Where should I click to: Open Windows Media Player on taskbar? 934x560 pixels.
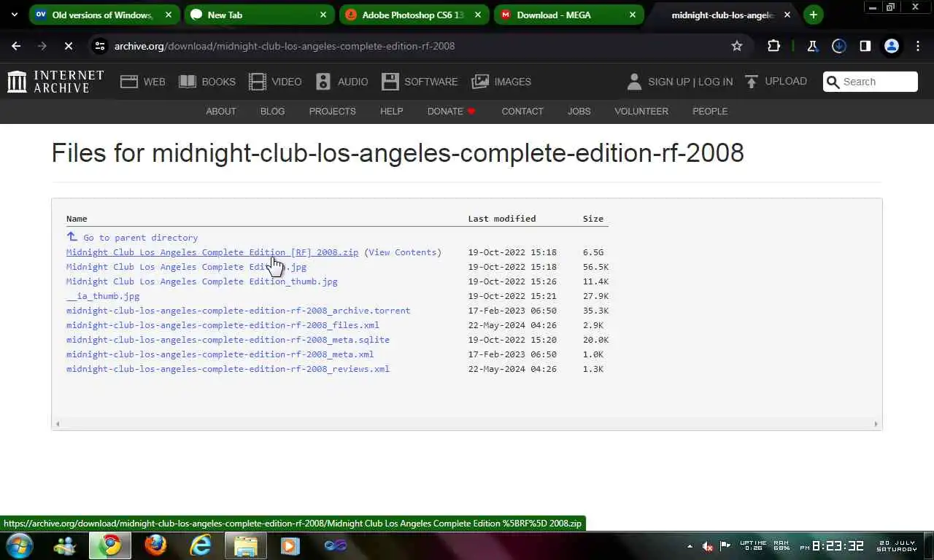[290, 545]
